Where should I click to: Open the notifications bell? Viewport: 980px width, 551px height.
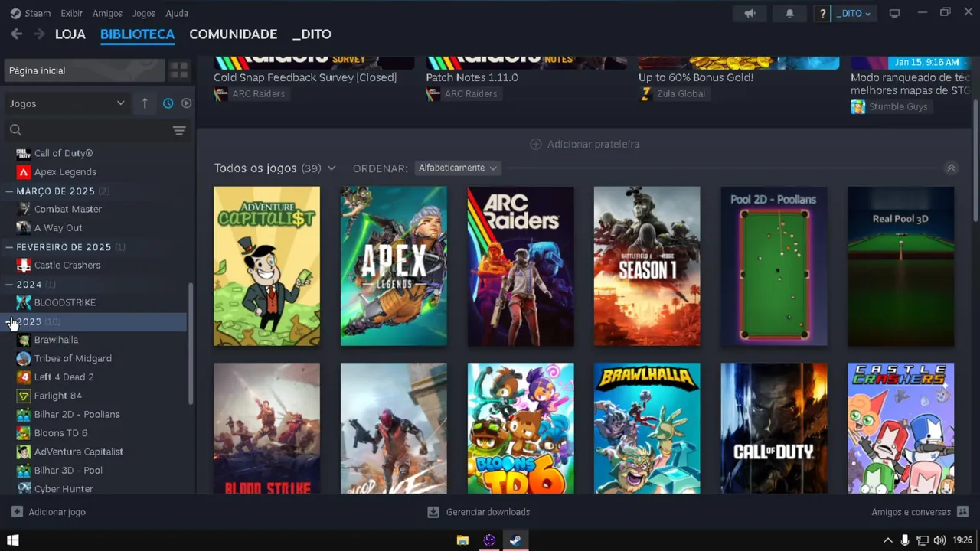[x=789, y=13]
